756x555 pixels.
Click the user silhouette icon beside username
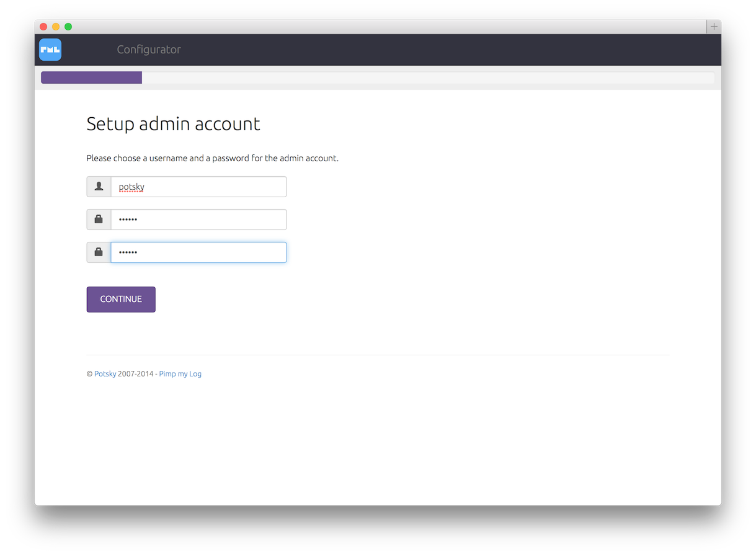pyautogui.click(x=99, y=187)
